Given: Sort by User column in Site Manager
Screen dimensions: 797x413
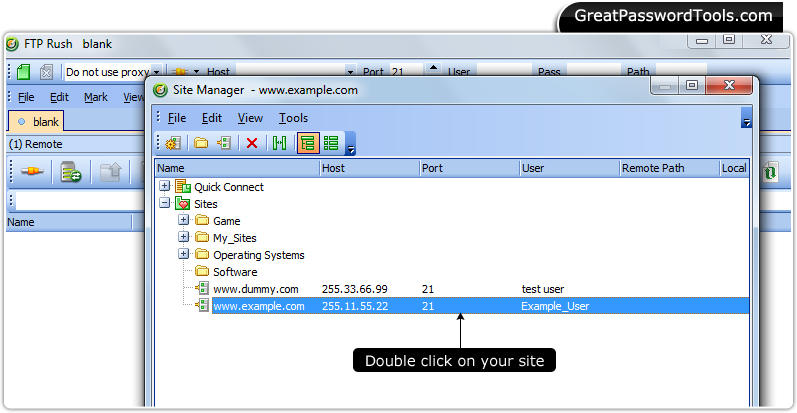Looking at the screenshot, I should point(569,168).
